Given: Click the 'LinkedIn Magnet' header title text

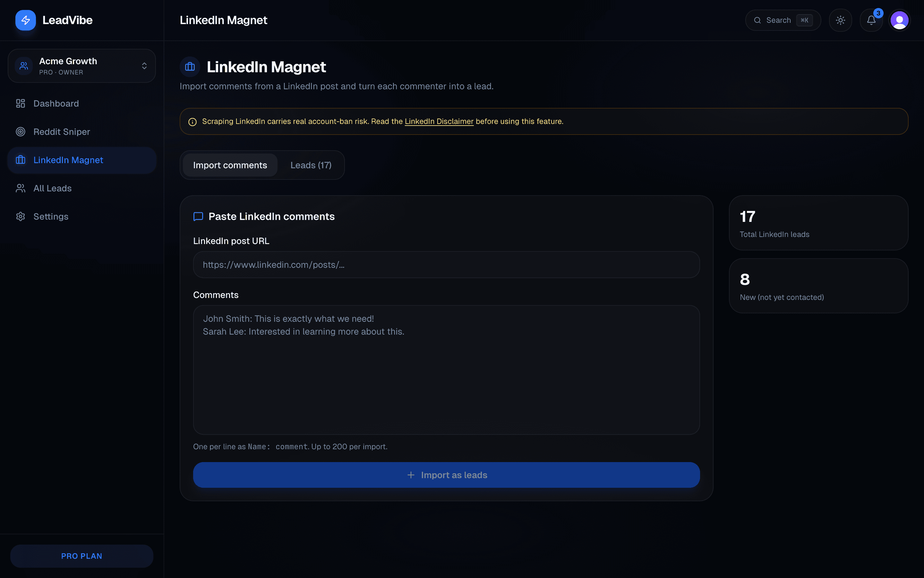Looking at the screenshot, I should click(223, 20).
